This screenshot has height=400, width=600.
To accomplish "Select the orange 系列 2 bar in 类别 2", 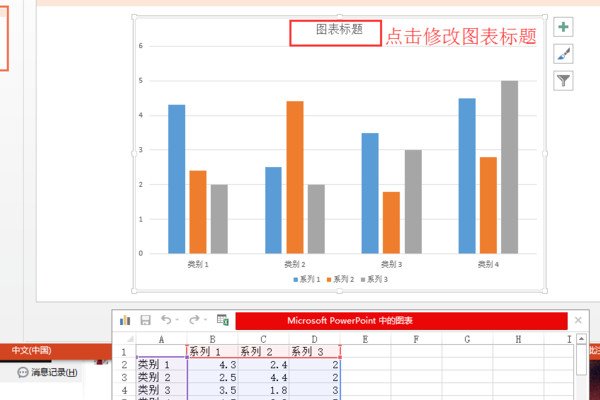I will tap(295, 177).
